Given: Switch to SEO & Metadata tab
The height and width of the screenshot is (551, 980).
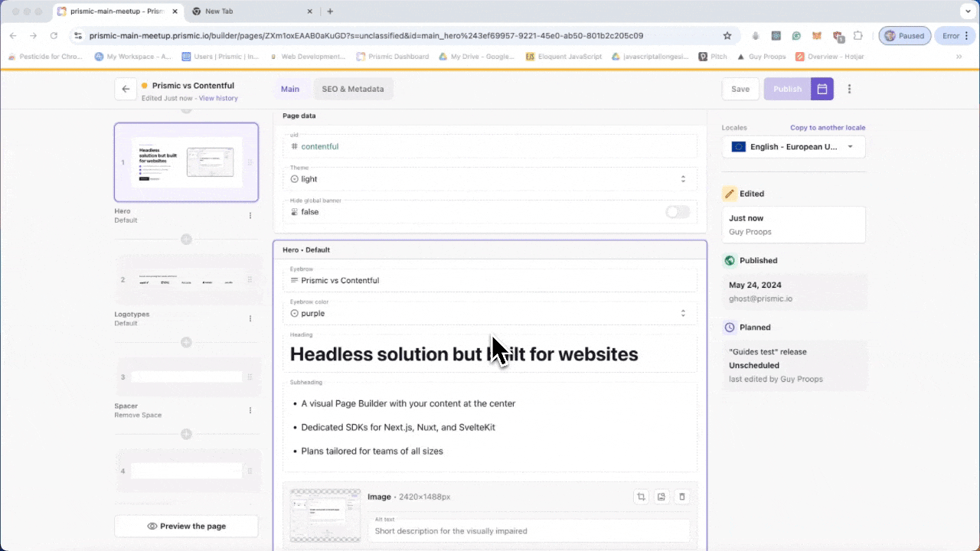Looking at the screenshot, I should click(x=353, y=89).
